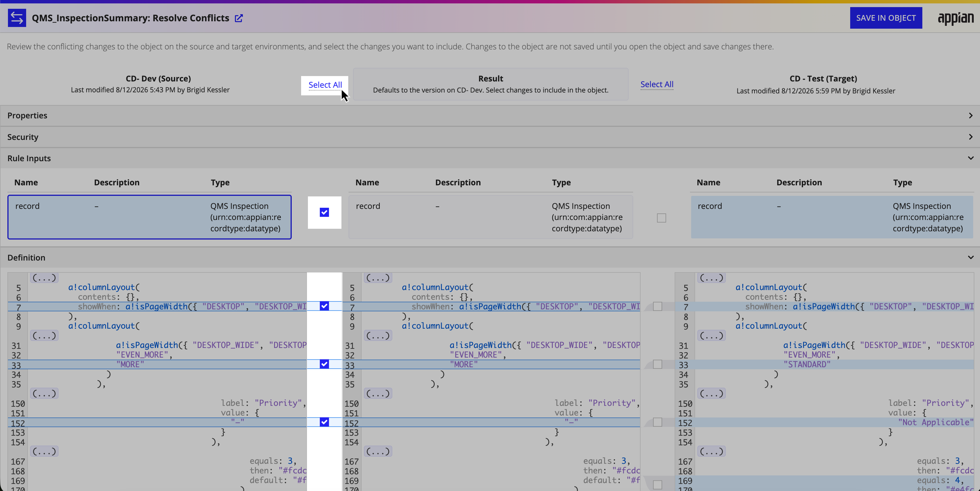Check the target record rule input checkbox
Viewport: 980px width, 491px height.
click(x=661, y=218)
